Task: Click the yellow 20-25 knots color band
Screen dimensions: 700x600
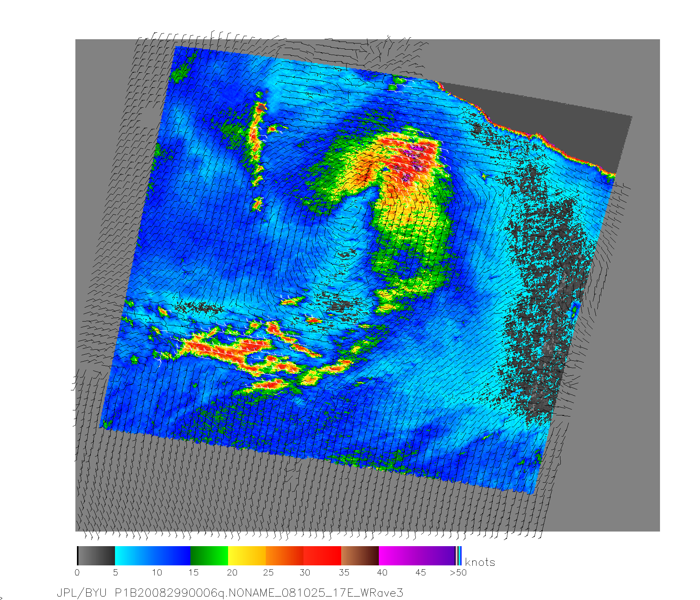Action: pyautogui.click(x=247, y=556)
